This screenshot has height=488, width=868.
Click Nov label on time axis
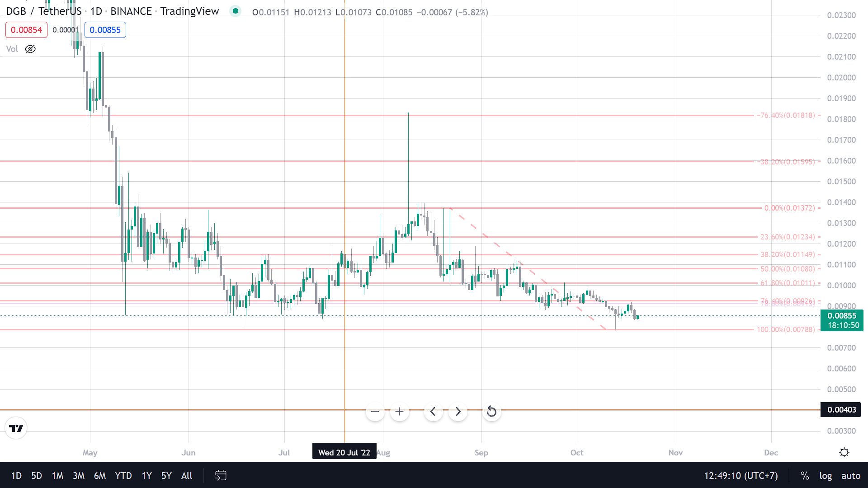(x=675, y=452)
